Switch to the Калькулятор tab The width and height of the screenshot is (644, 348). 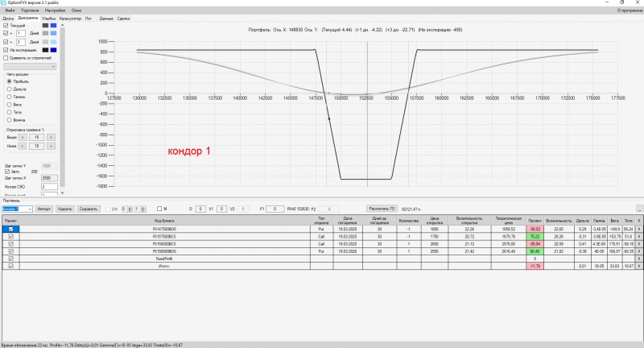click(70, 19)
